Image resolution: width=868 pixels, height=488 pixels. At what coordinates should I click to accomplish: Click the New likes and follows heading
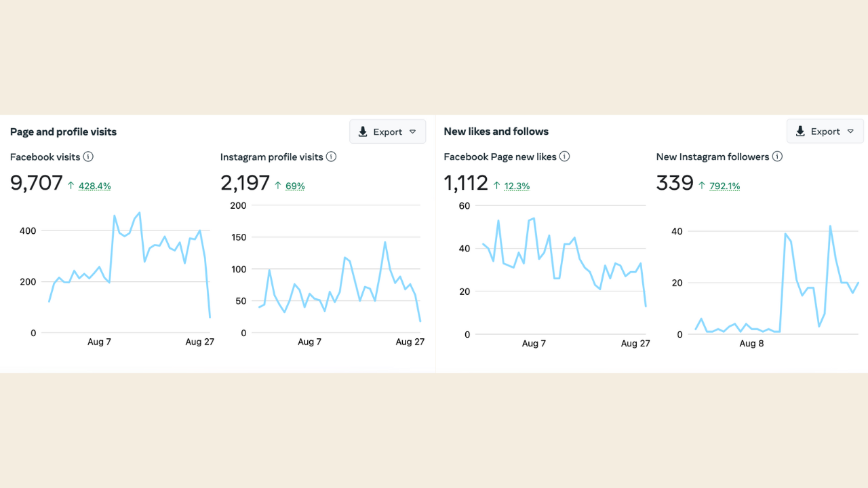496,131
